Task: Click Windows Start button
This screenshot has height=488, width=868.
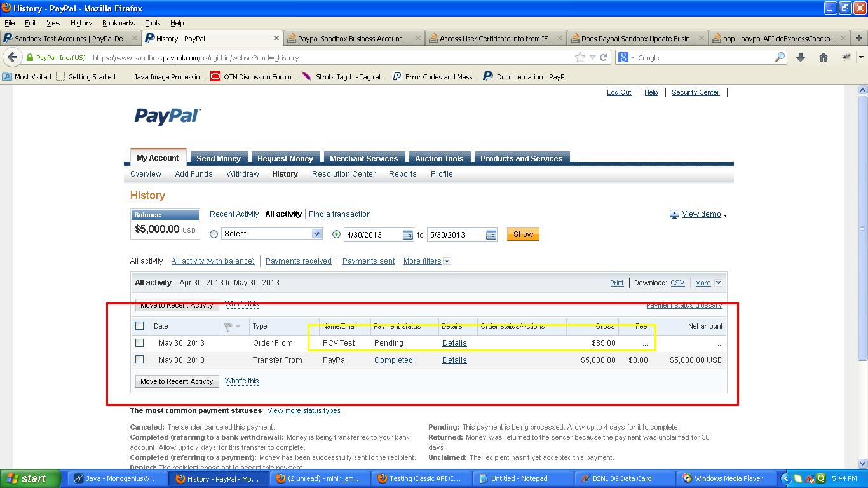Action: (29, 478)
